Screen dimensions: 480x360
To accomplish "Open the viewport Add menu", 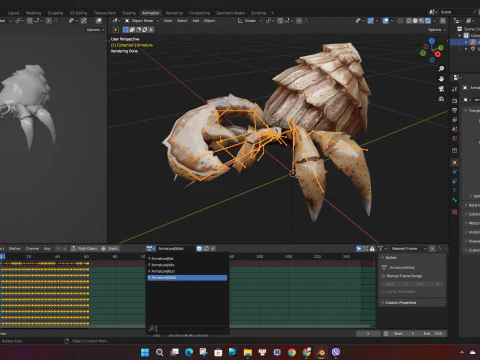I will [x=195, y=21].
